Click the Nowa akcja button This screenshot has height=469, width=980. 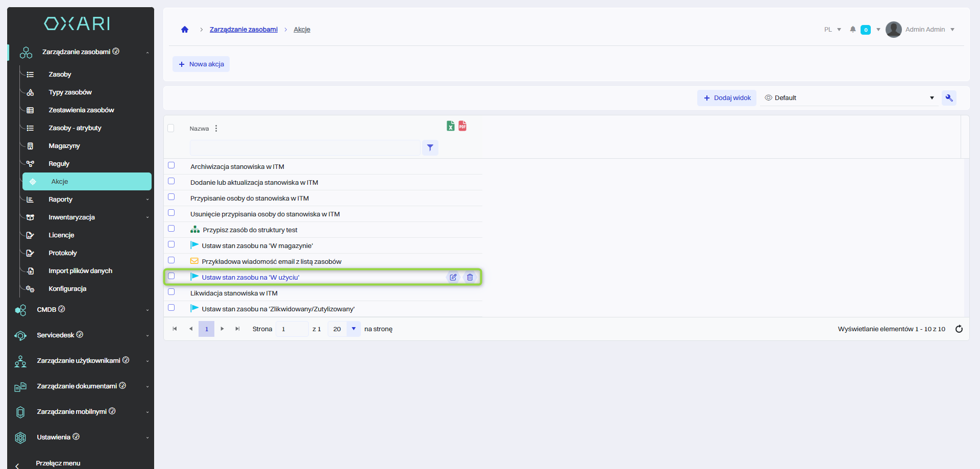(201, 64)
